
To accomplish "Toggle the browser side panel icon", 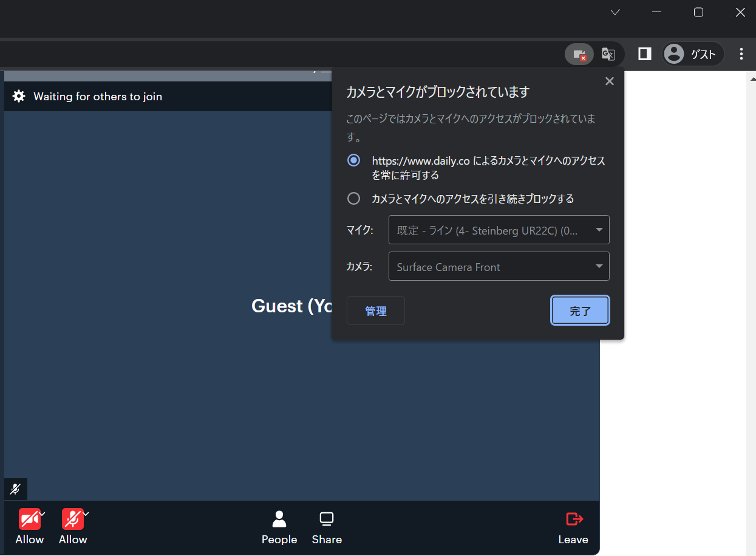I will click(x=644, y=54).
